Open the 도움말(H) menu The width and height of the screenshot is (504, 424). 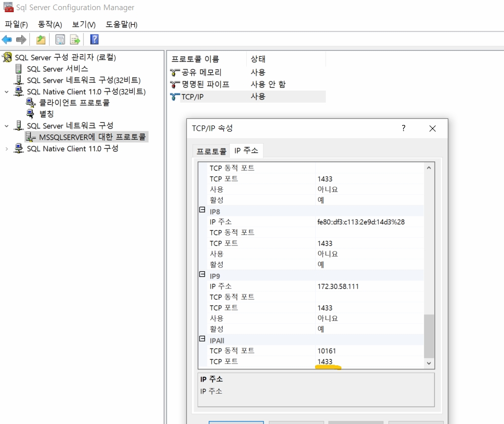click(122, 24)
